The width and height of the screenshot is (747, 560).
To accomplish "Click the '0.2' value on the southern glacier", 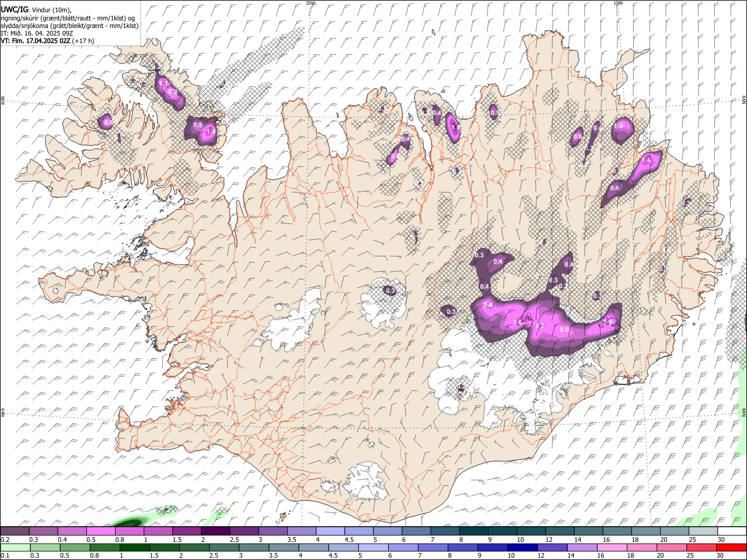I will (460, 387).
